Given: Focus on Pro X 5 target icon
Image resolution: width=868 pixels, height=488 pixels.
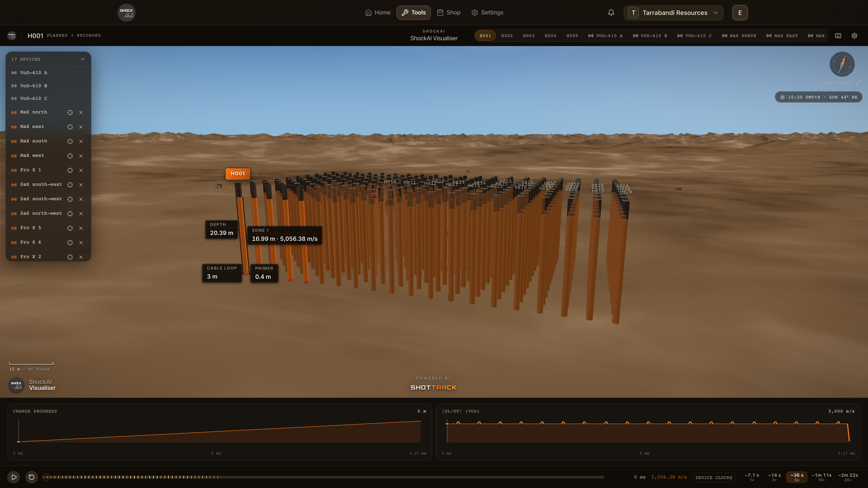Looking at the screenshot, I should [70, 228].
